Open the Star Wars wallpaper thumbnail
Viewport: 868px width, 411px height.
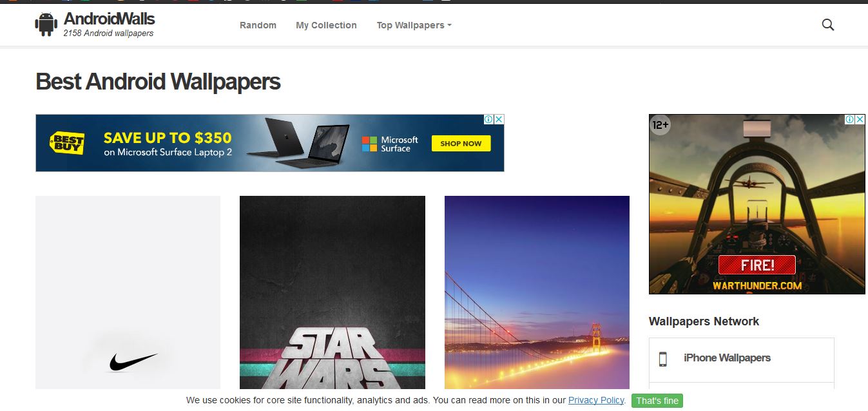coord(333,292)
